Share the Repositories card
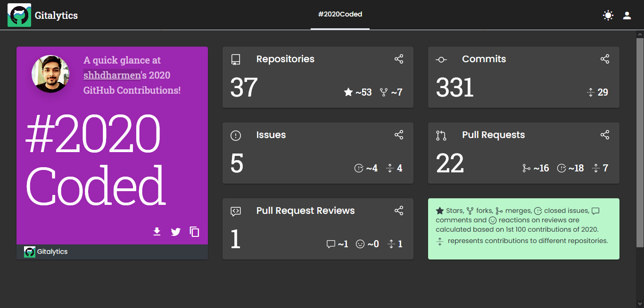The image size is (644, 308). [x=399, y=59]
